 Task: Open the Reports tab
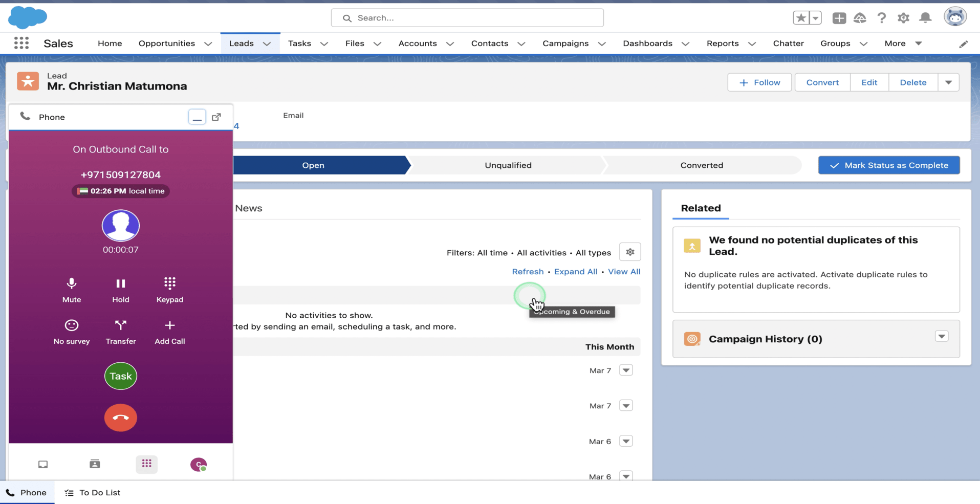[723, 43]
